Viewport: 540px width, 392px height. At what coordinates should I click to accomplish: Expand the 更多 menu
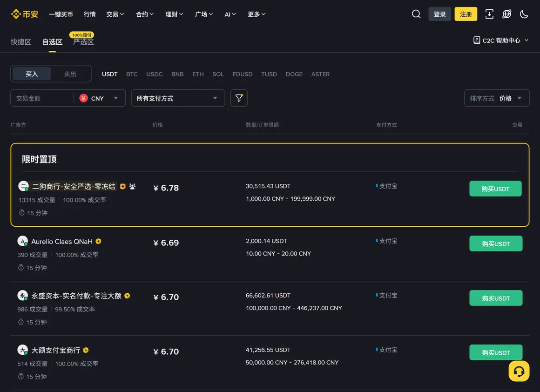256,14
